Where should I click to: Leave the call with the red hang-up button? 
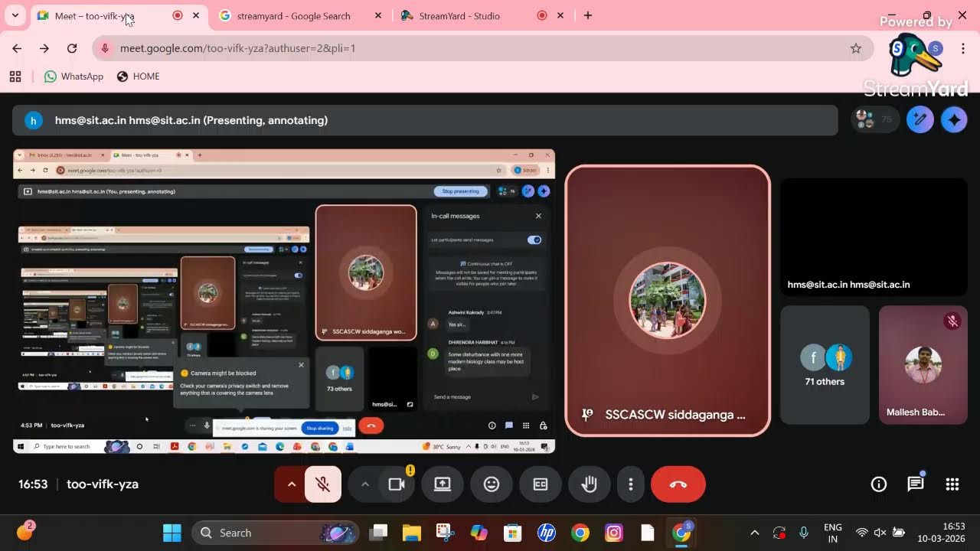[x=678, y=484]
